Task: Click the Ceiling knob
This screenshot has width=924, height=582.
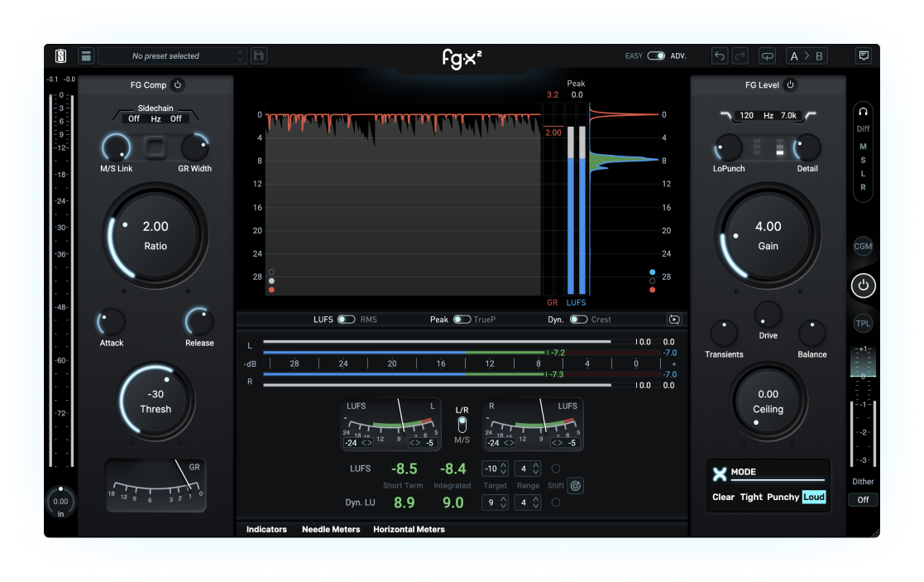Action: coord(768,402)
